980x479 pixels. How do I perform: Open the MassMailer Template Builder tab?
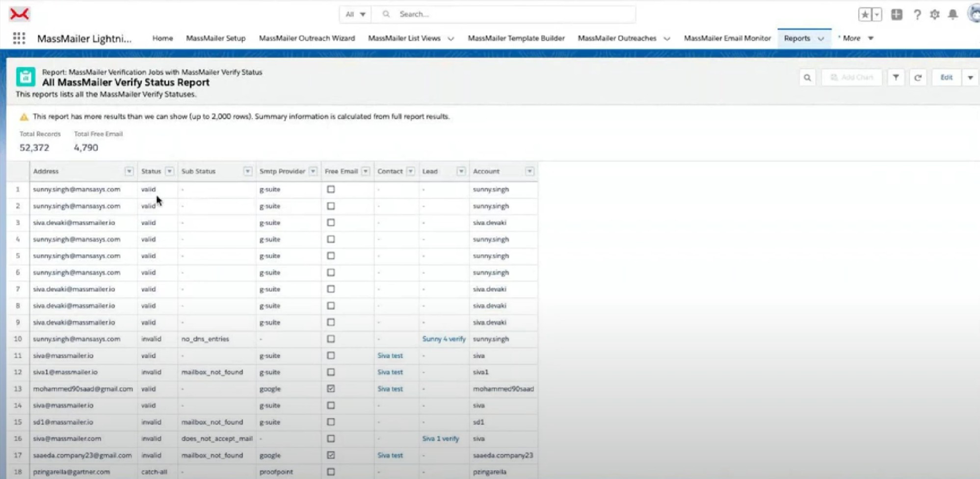click(516, 38)
